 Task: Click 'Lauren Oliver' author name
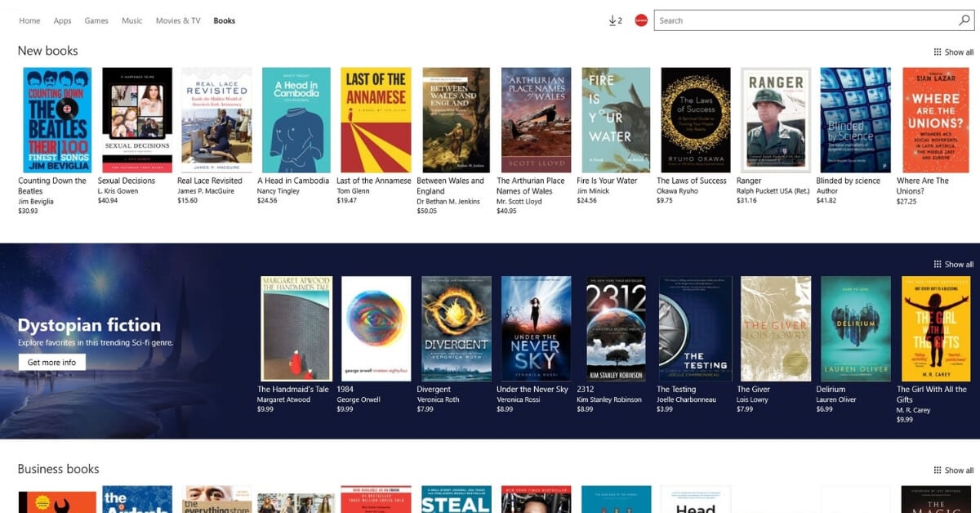point(836,399)
